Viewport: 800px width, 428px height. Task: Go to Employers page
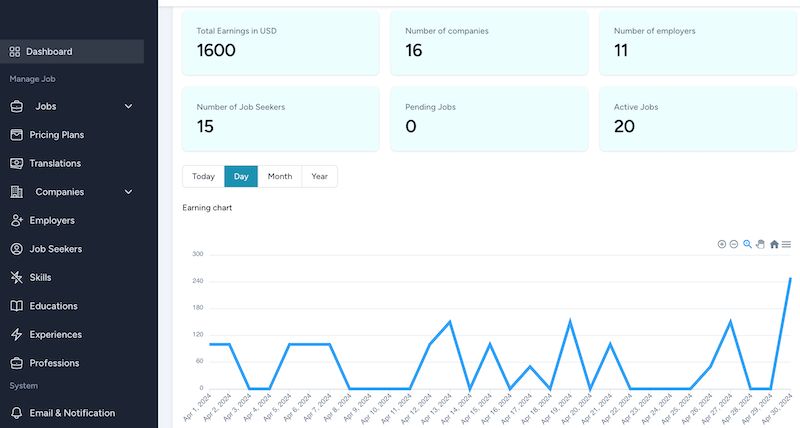[x=52, y=220]
